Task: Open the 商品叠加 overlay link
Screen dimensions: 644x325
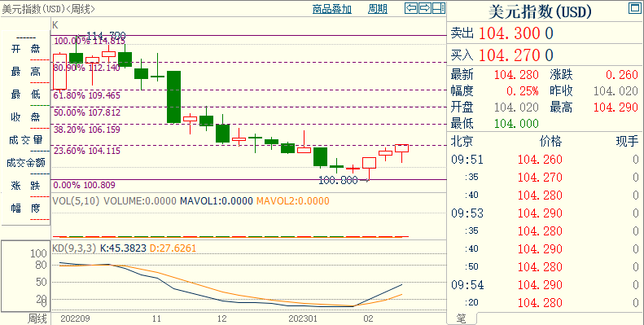Action: click(x=332, y=9)
